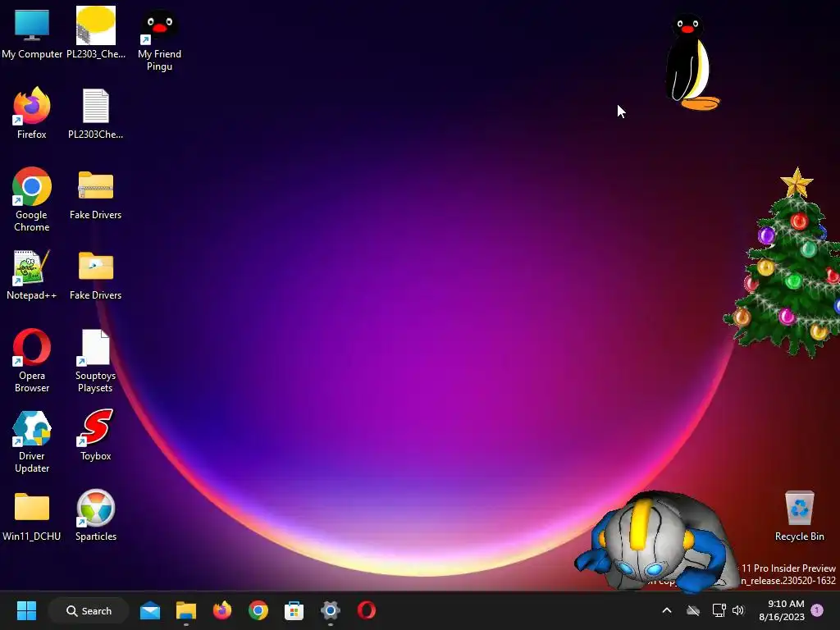
Task: Open the Windows Start menu
Action: (26, 610)
